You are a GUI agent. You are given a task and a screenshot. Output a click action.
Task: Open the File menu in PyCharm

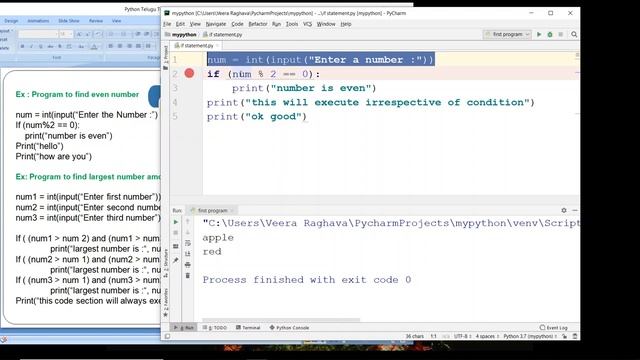click(x=167, y=24)
